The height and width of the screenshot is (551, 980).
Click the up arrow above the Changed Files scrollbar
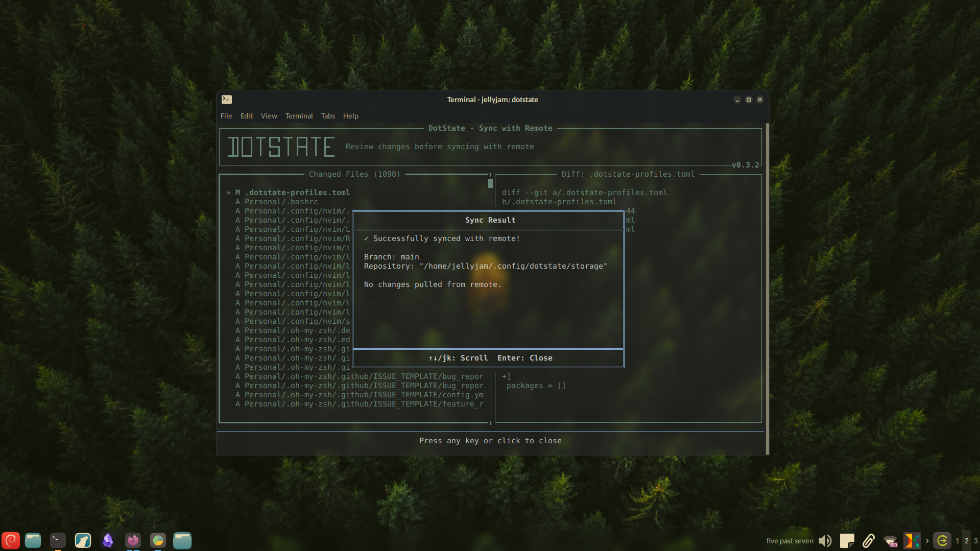tap(490, 175)
